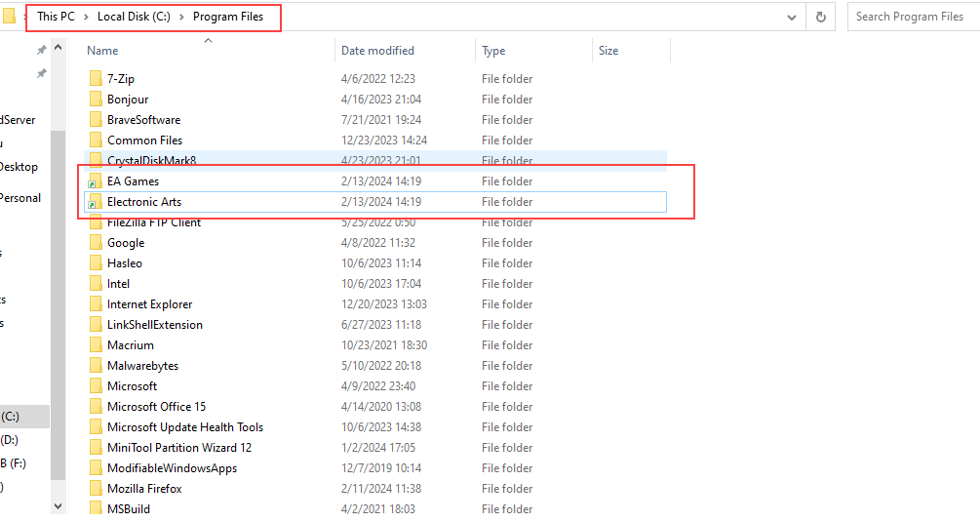Click the Search Program Files box
Image resolution: width=980 pixels, height=522 pixels.
tap(912, 17)
